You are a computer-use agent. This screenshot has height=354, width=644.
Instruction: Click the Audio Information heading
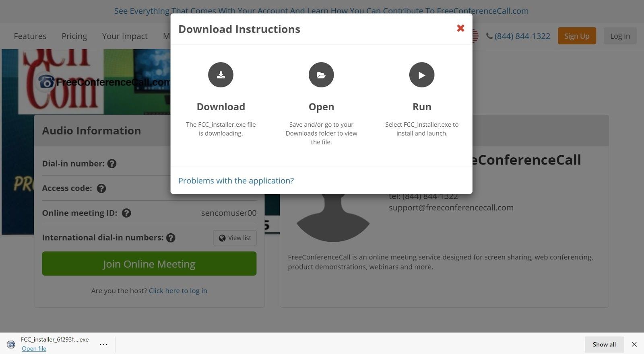click(91, 131)
